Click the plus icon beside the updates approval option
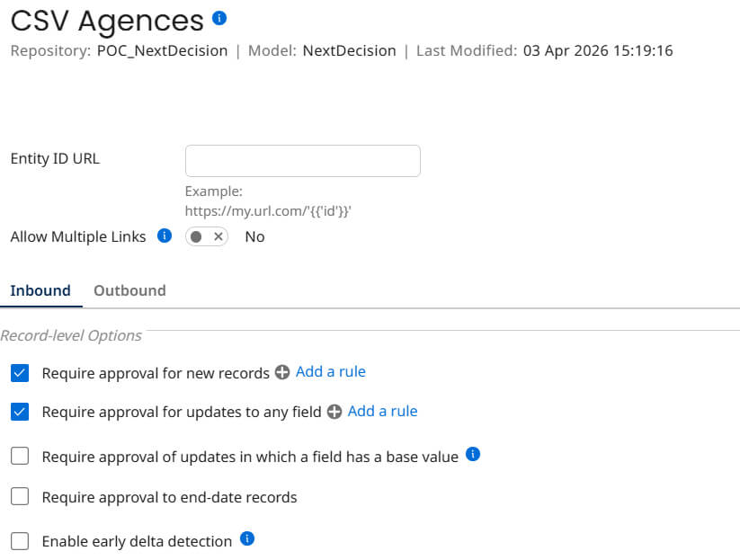The width and height of the screenshot is (740, 560). (334, 412)
